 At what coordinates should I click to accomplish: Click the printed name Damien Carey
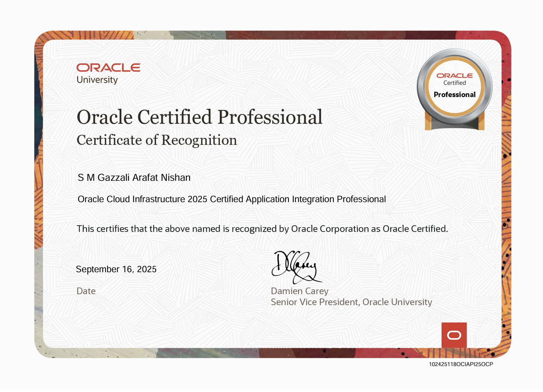299,291
